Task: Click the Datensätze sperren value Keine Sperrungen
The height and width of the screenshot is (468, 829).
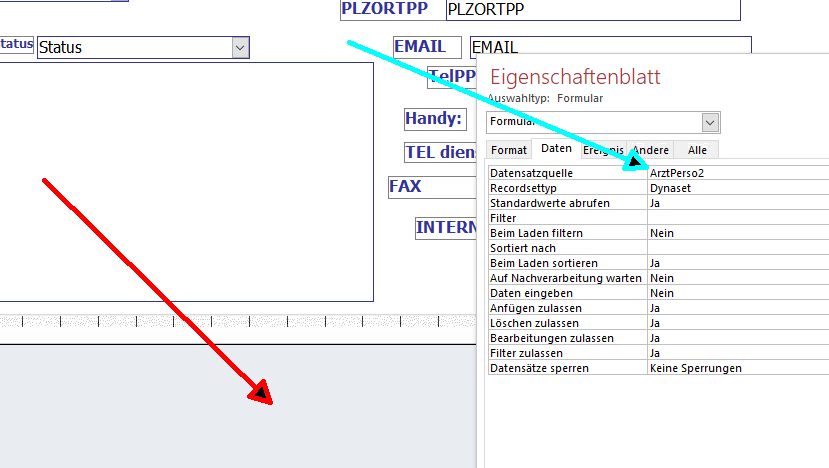Action: click(x=738, y=368)
